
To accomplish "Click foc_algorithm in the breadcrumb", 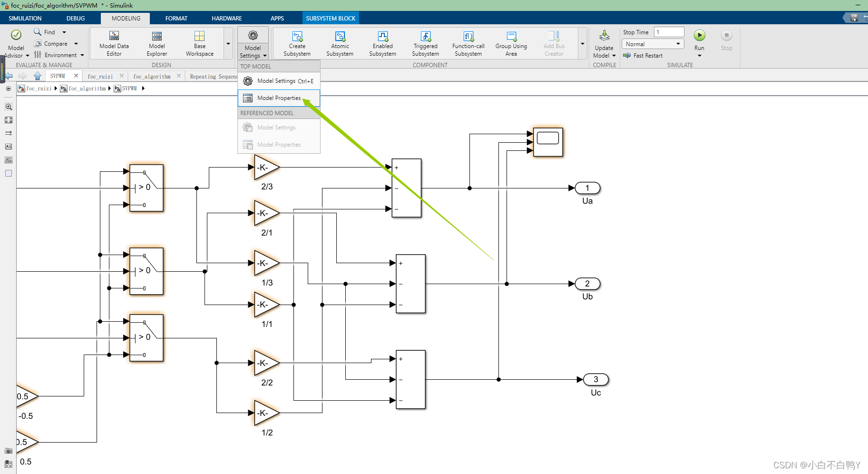I will tap(87, 89).
